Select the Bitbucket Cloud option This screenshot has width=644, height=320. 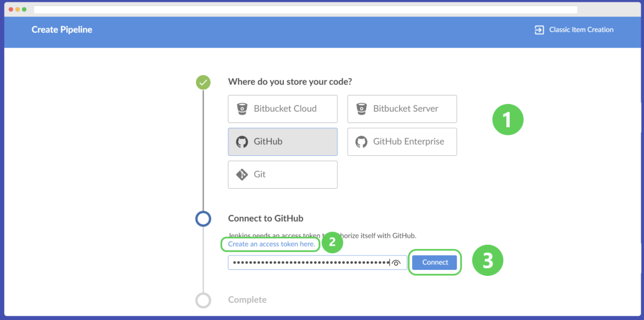coord(283,109)
